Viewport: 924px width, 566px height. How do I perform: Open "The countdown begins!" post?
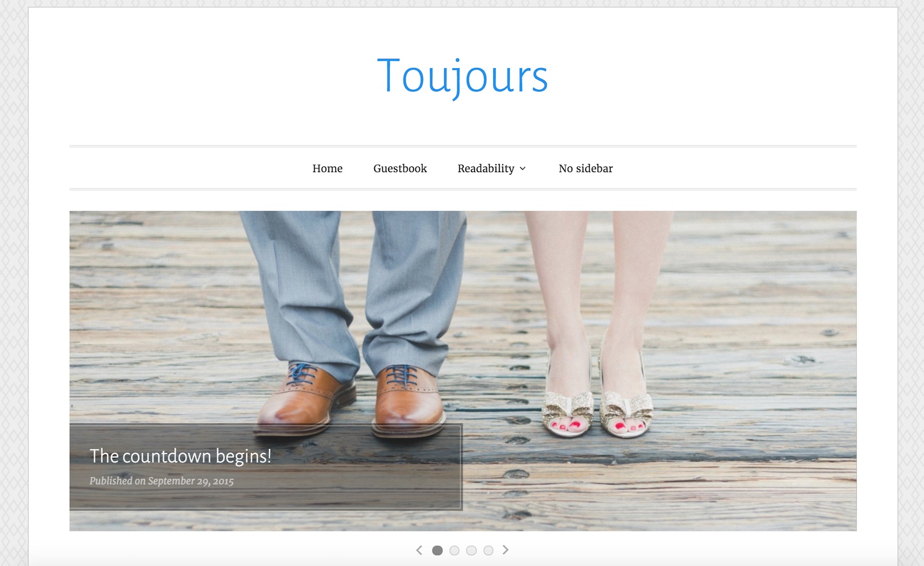[x=180, y=456]
